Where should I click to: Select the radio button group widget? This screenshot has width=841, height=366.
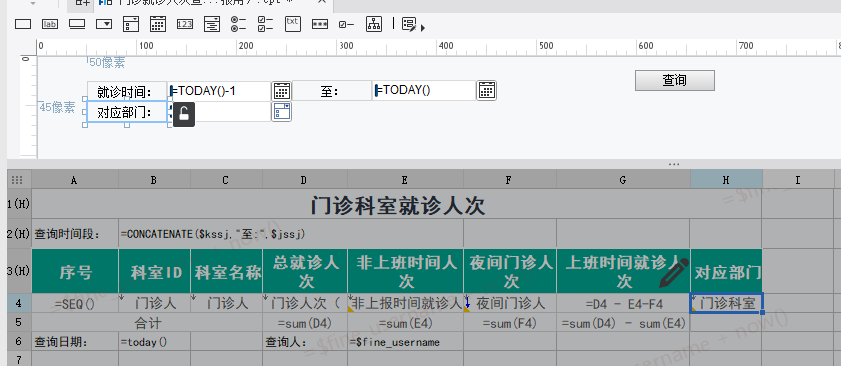(x=238, y=24)
